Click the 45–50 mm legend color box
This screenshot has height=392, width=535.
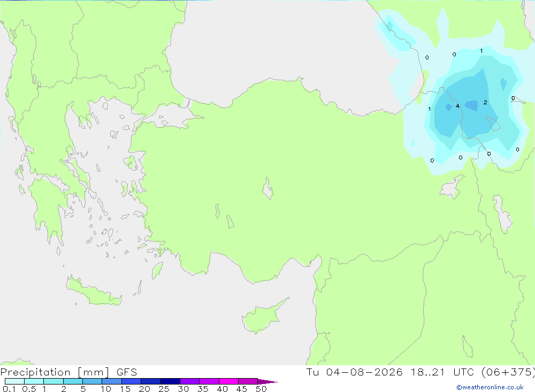248,381
